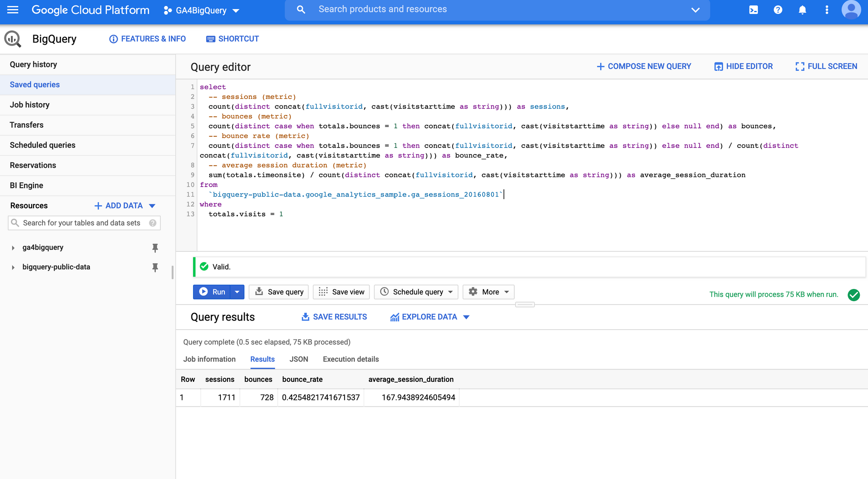This screenshot has height=479, width=868.
Task: Switch to JSON tab
Action: click(299, 359)
